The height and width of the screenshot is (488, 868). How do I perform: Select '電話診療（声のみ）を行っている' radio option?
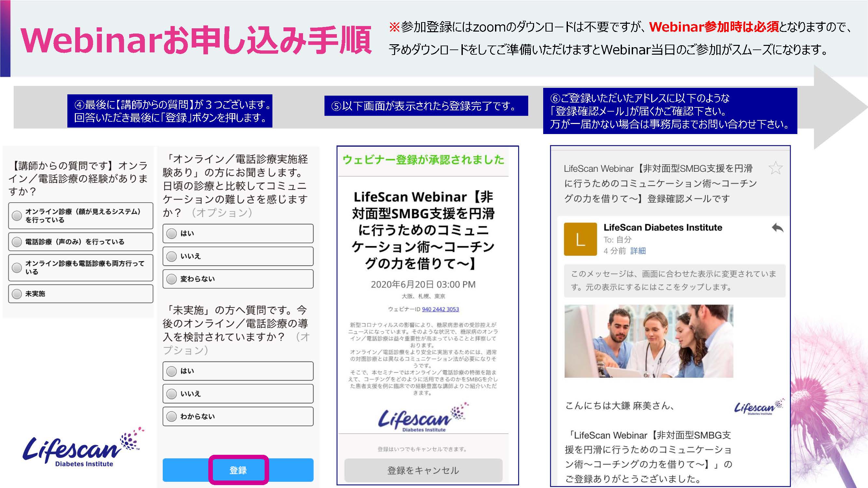click(x=80, y=241)
